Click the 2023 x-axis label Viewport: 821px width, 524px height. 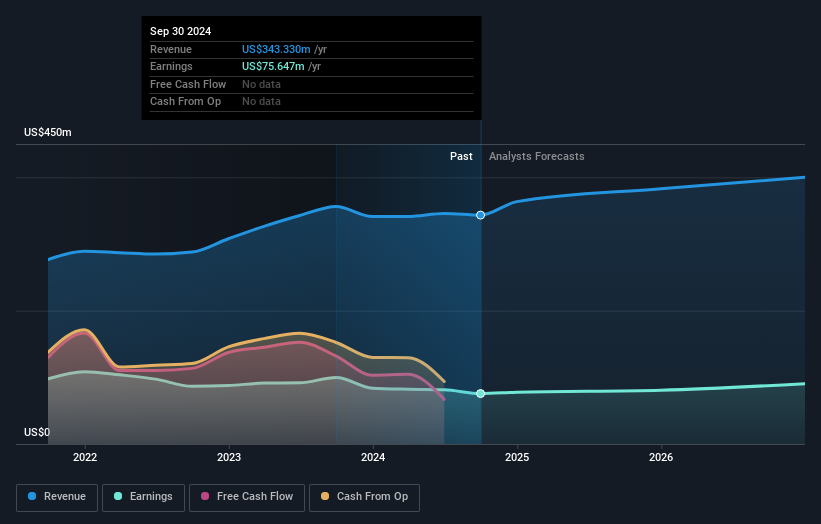click(229, 458)
